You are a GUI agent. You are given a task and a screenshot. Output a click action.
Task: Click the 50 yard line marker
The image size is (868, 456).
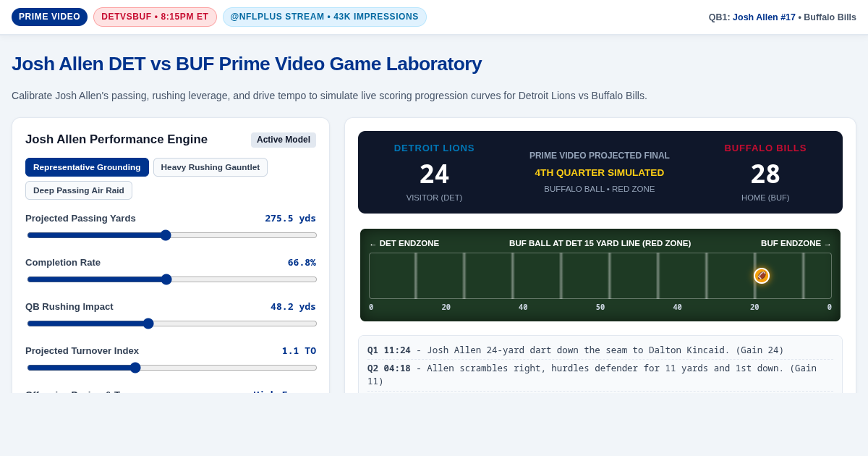coord(600,308)
